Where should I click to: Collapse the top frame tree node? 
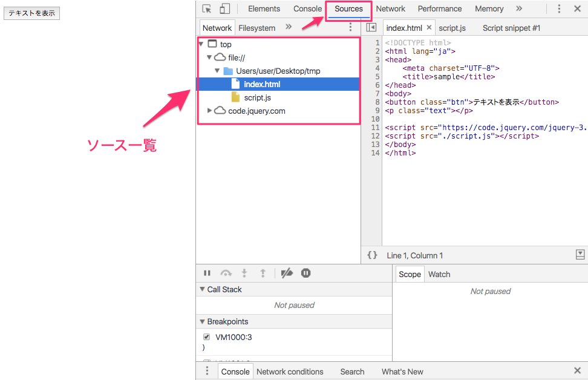pyautogui.click(x=201, y=44)
